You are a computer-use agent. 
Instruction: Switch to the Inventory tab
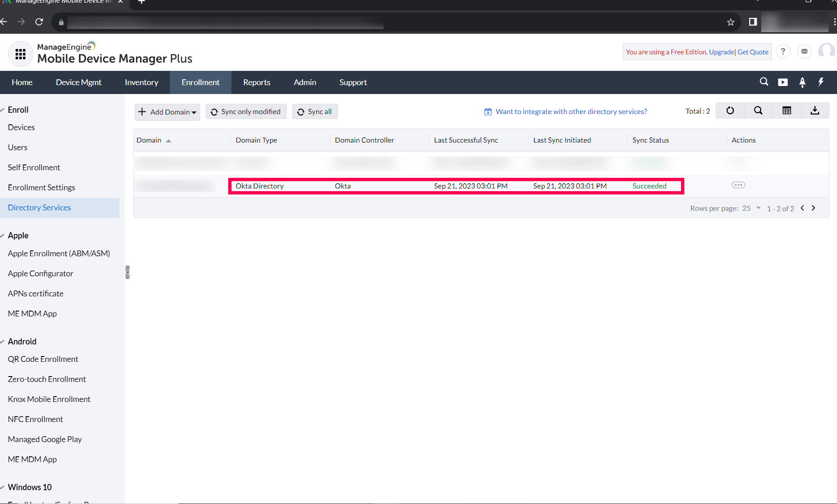pos(141,82)
